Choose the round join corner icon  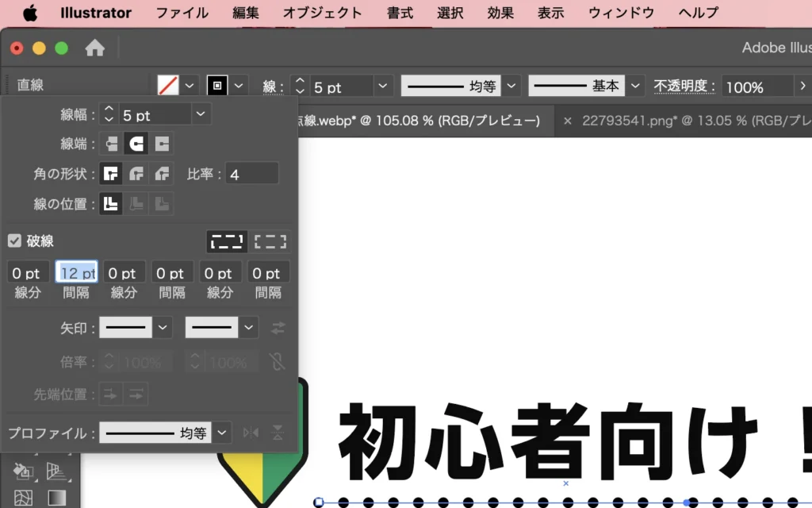click(x=136, y=174)
